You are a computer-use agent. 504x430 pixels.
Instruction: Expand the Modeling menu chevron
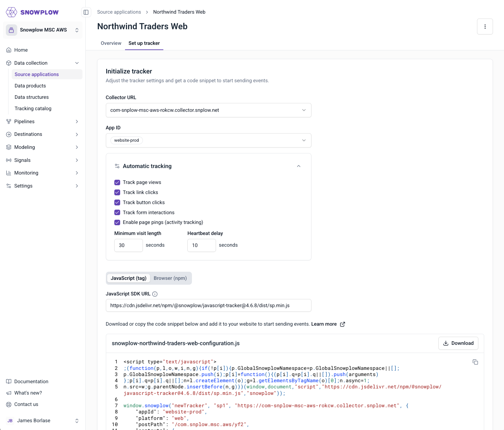[x=77, y=147]
